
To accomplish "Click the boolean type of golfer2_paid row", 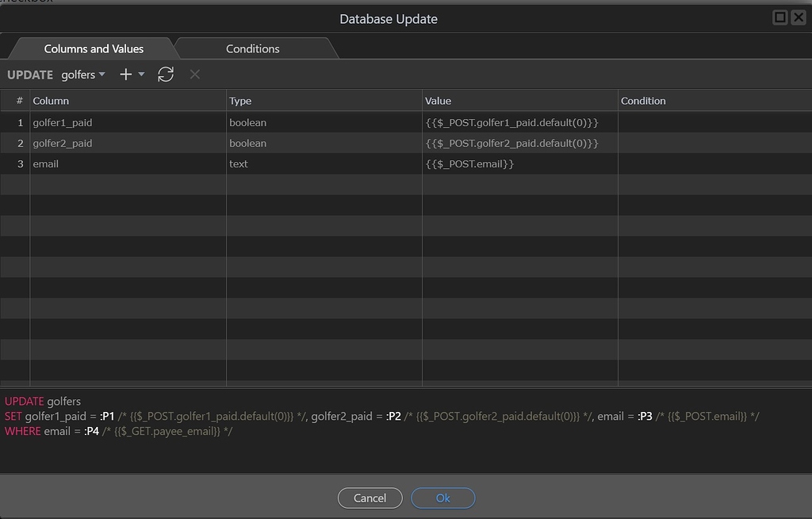I will 324,143.
